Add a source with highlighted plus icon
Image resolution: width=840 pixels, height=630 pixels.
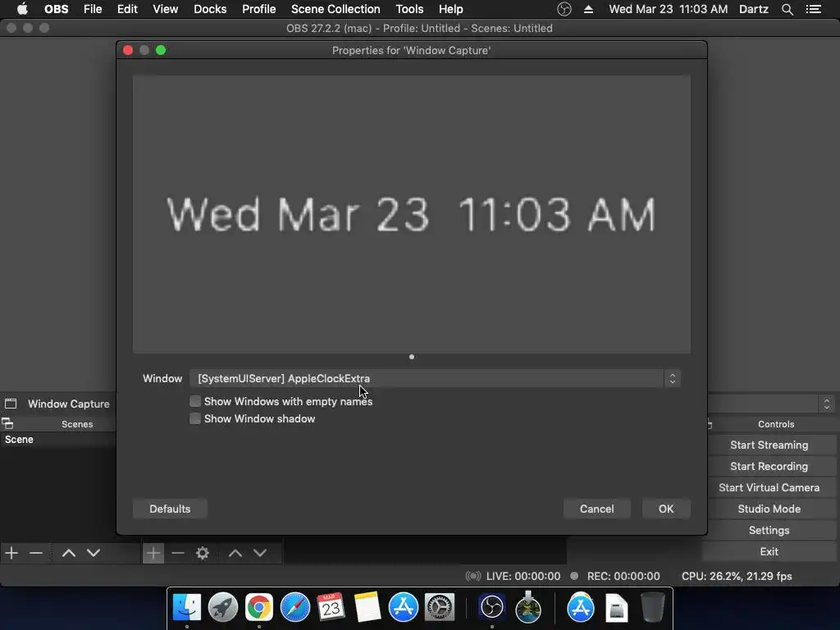[153, 553]
